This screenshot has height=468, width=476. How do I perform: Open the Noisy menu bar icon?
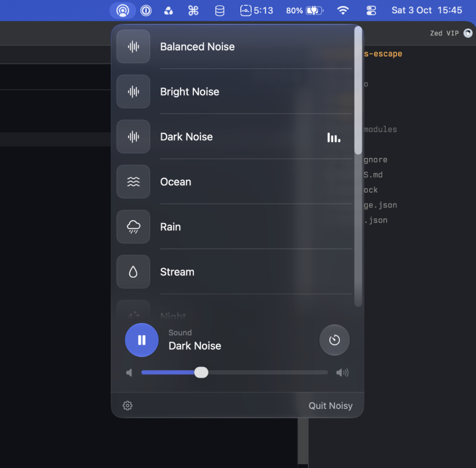(123, 11)
